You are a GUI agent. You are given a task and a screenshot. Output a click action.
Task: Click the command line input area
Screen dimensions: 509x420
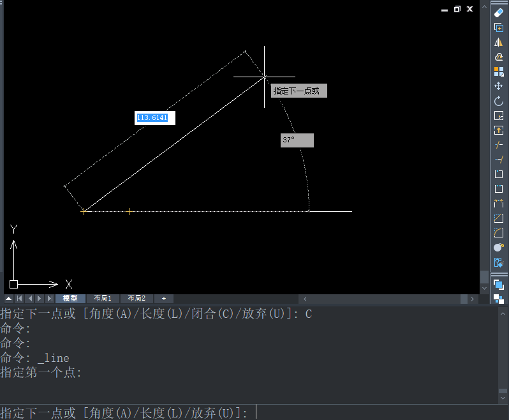pos(253,412)
